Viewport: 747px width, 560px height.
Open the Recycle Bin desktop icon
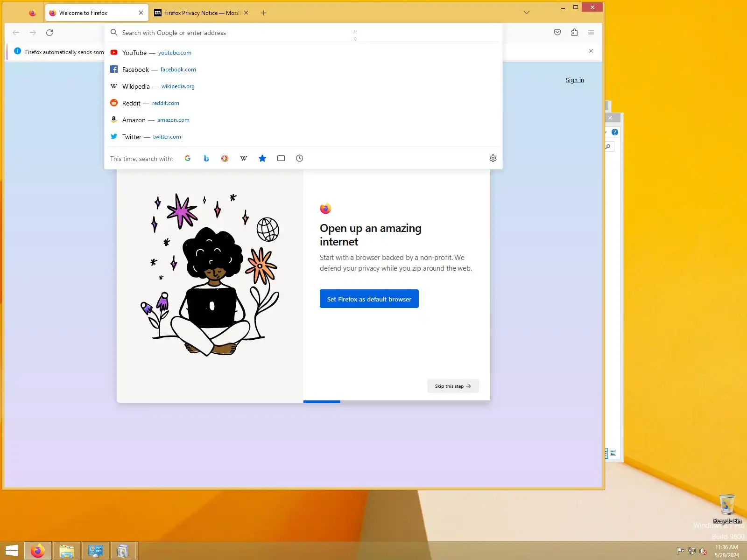coord(727,509)
